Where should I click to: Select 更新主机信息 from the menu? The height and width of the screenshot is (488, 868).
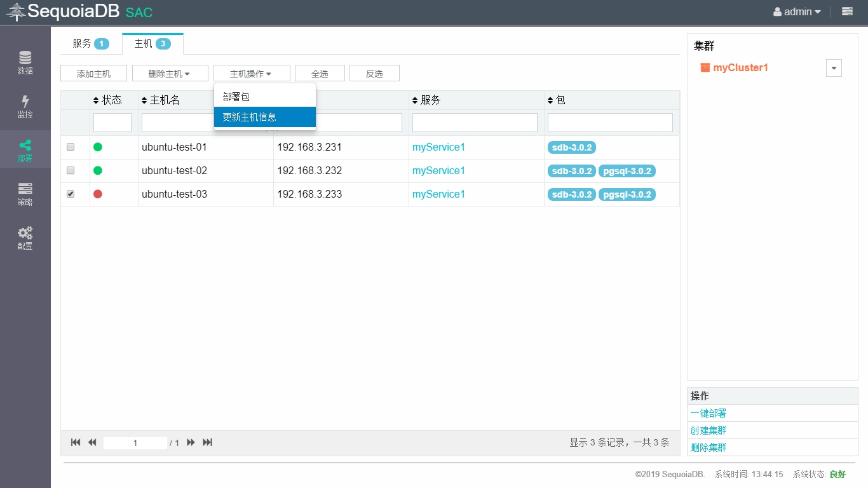(x=264, y=117)
